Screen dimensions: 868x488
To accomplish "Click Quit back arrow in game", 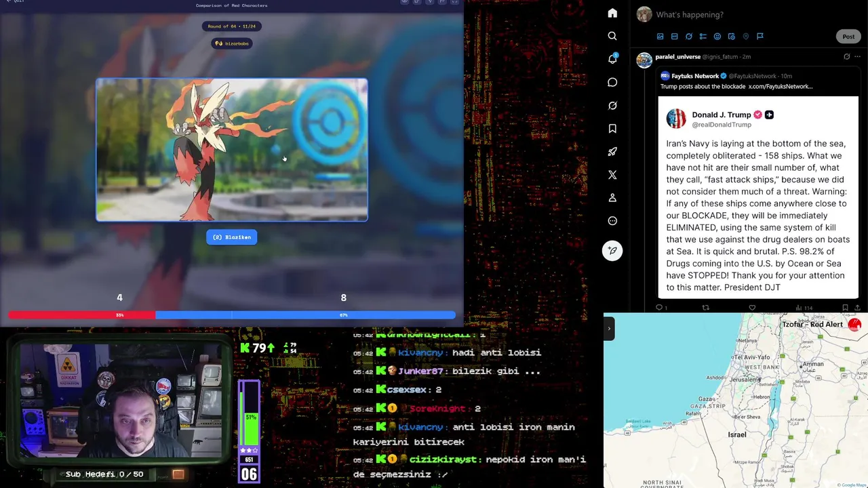I will click(15, 1).
